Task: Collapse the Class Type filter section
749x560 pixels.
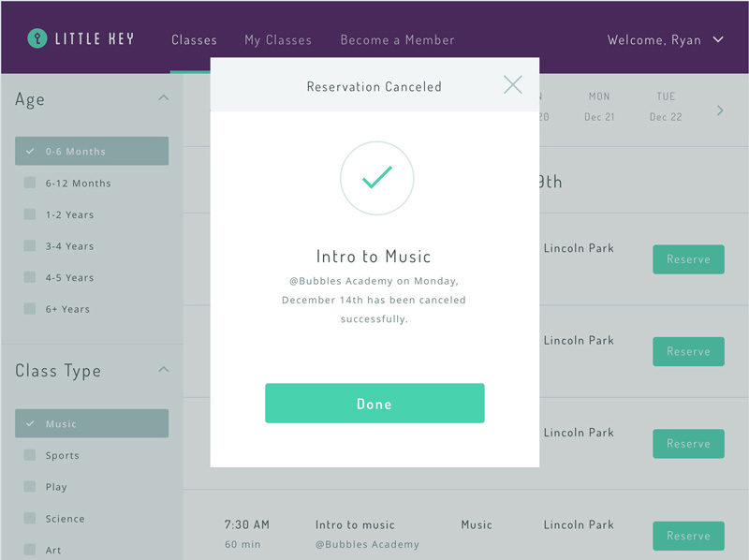Action: point(163,369)
